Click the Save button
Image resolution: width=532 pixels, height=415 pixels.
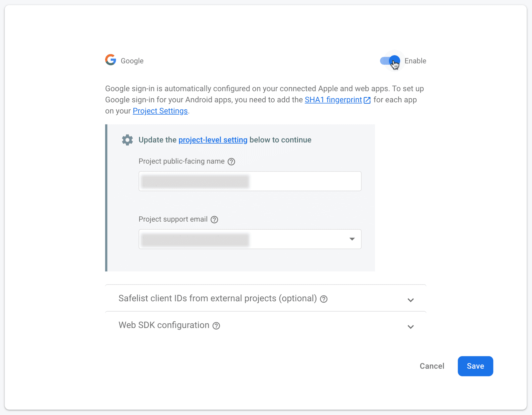pos(475,366)
